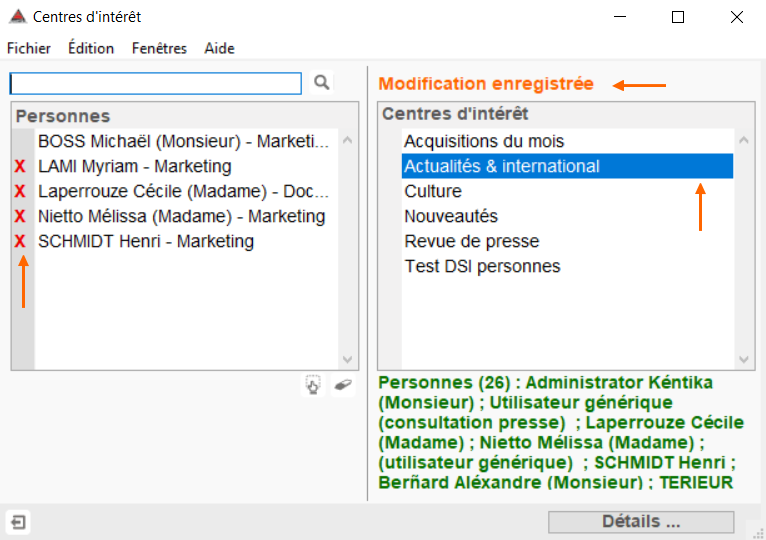Open the Fenêtres menu
Screen dimensions: 766x540
[159, 48]
